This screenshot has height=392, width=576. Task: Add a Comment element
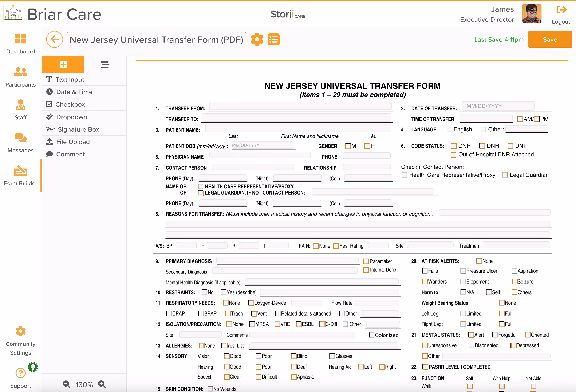[84, 154]
